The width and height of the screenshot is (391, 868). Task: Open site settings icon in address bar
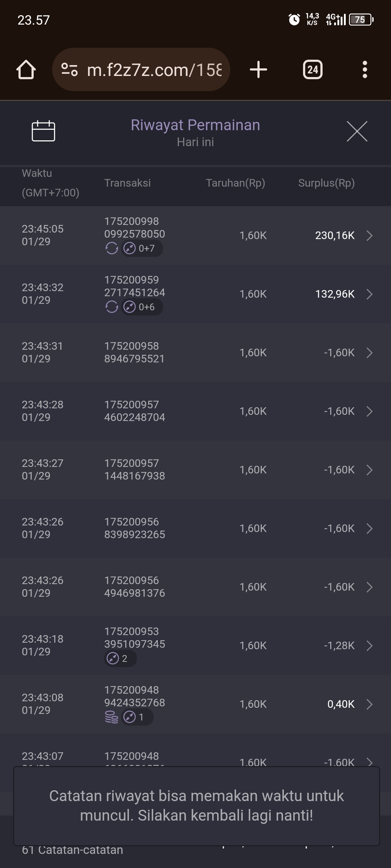[70, 69]
